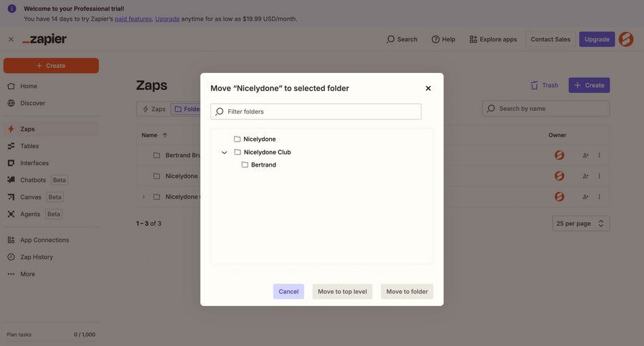Follow the Upgrade link in trial banner

[x=167, y=19]
